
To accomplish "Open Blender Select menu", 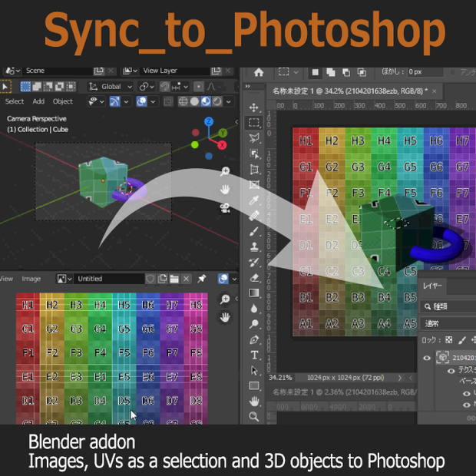I will pos(15,101).
